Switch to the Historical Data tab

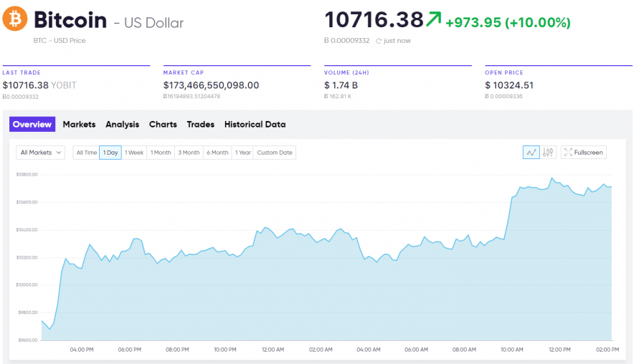255,125
